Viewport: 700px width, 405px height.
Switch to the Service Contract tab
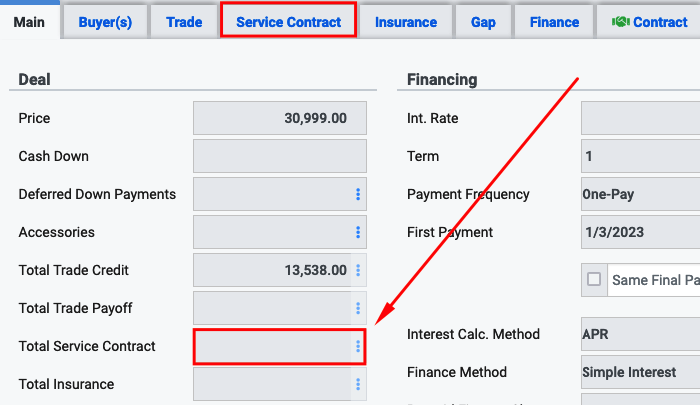[x=288, y=20]
